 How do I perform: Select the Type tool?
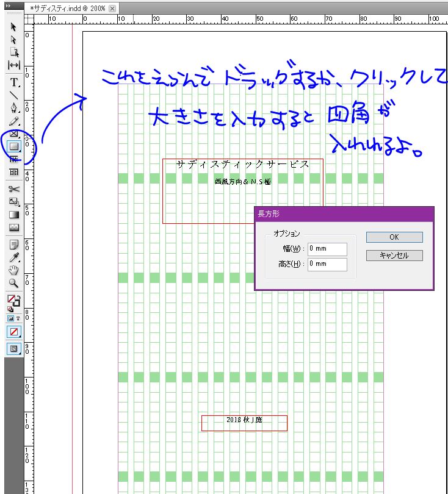tap(14, 82)
